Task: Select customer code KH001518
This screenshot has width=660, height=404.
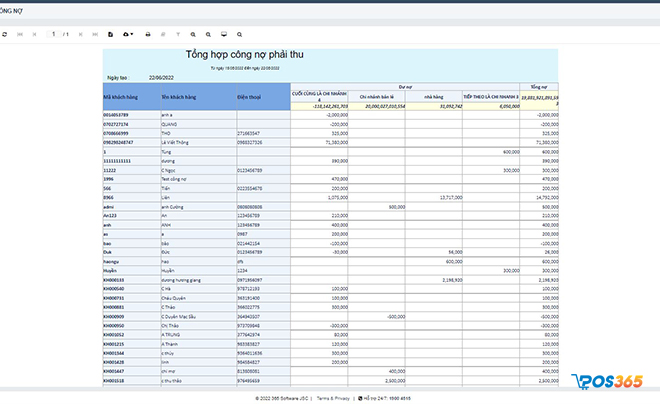Action: (x=114, y=380)
